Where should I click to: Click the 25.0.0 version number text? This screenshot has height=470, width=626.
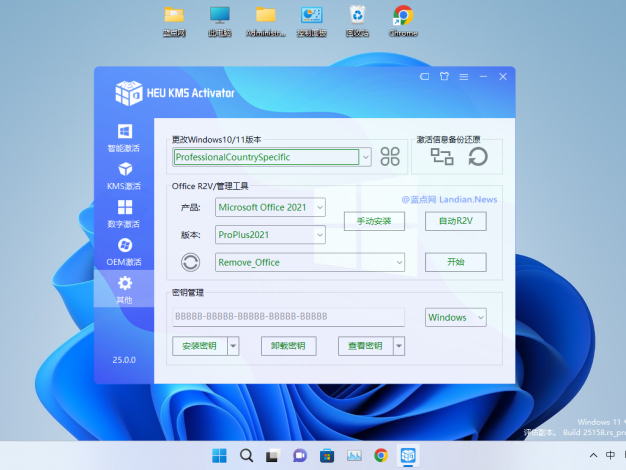tap(124, 360)
